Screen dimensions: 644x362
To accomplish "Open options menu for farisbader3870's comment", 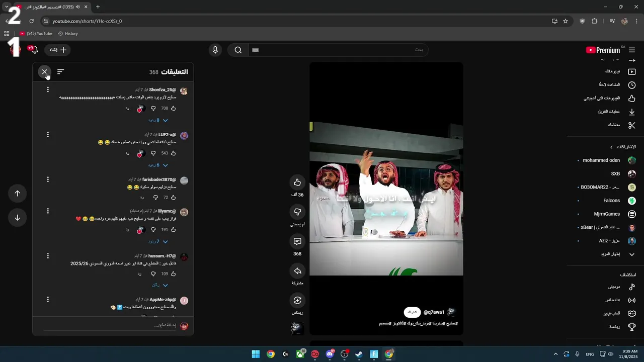I will [x=48, y=179].
